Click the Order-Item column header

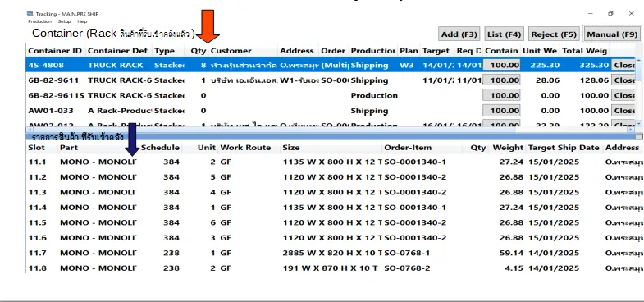pos(422,148)
